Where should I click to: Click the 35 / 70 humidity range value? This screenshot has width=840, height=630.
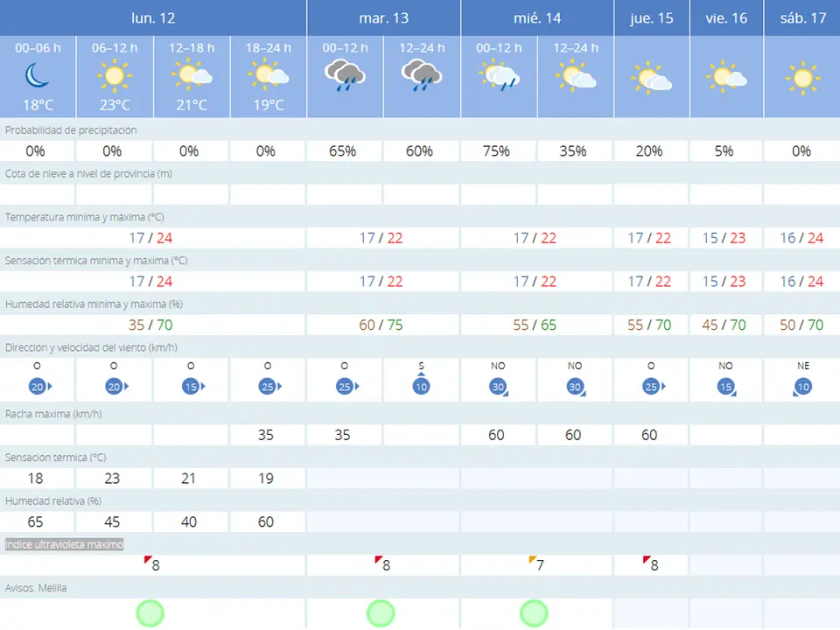coord(150,325)
